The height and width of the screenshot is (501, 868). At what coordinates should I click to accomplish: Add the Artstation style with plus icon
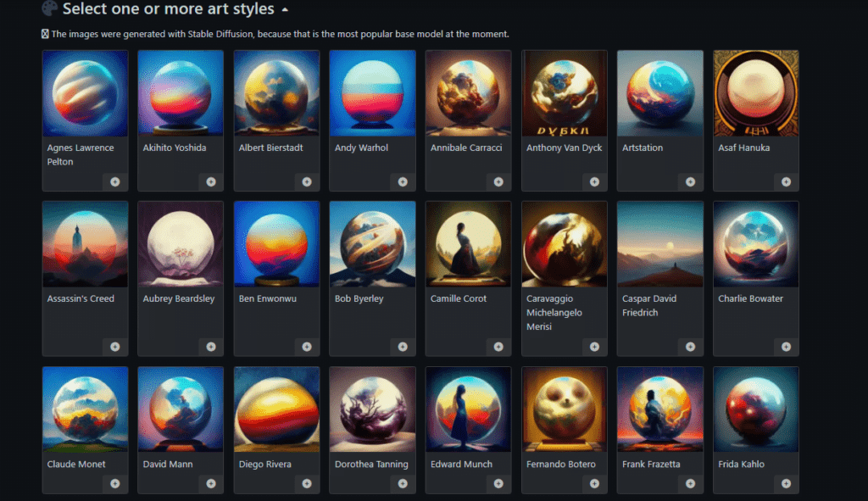point(690,181)
